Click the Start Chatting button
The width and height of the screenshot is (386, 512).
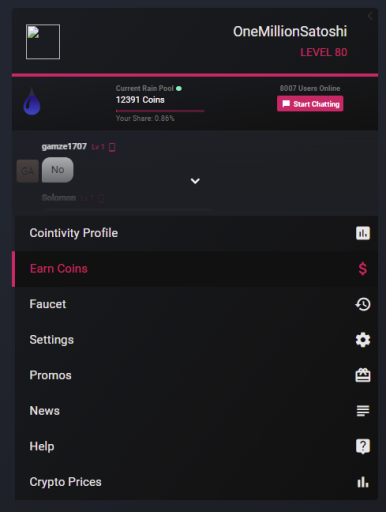(x=310, y=104)
